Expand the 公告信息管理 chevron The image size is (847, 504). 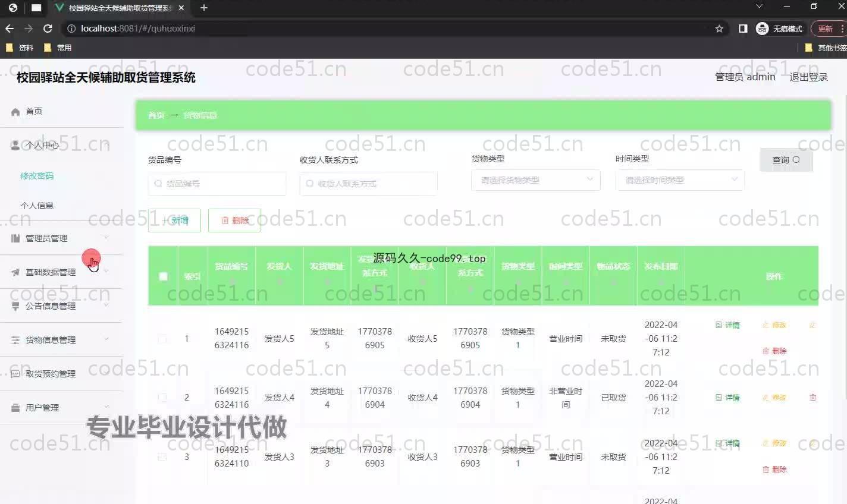tap(106, 305)
